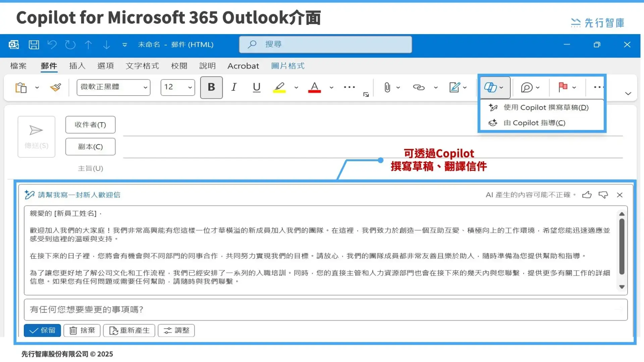Viewport: 644px width, 362px height.
Task: Click the 副本 Cc button
Action: (x=90, y=147)
